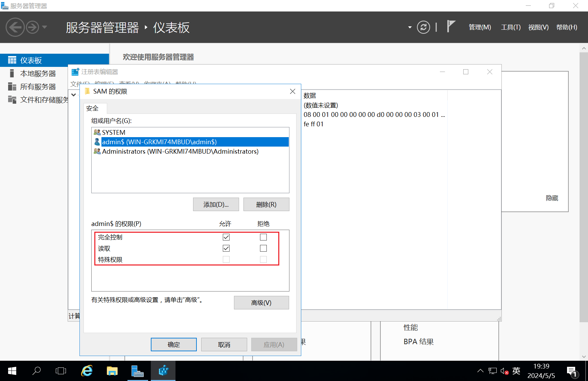Toggle Allow checkbox for 读取
588x381 pixels.
[226, 248]
